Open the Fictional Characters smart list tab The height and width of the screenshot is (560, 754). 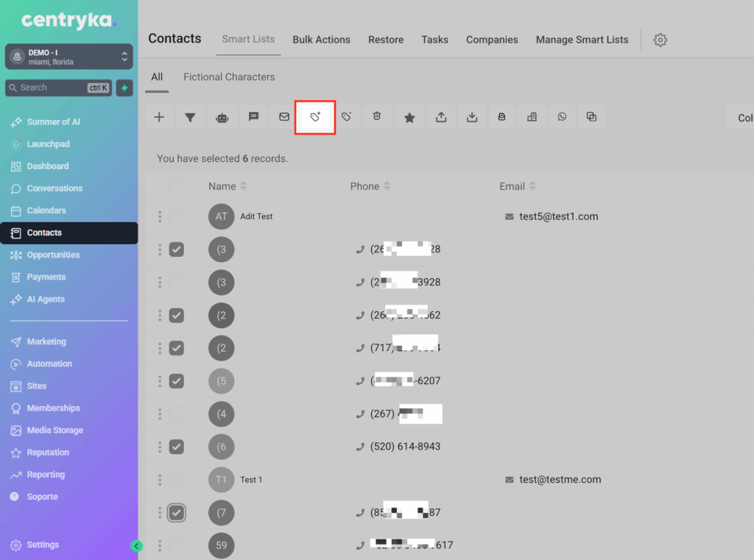[x=229, y=77]
